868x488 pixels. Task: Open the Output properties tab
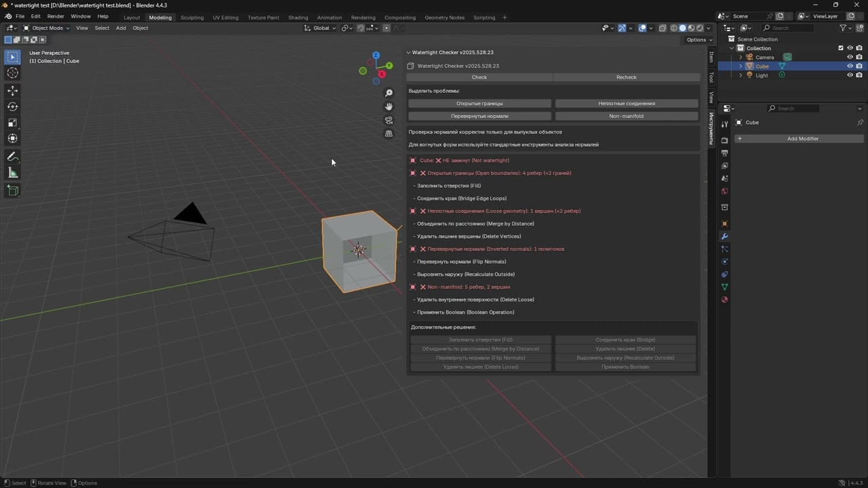tap(724, 153)
